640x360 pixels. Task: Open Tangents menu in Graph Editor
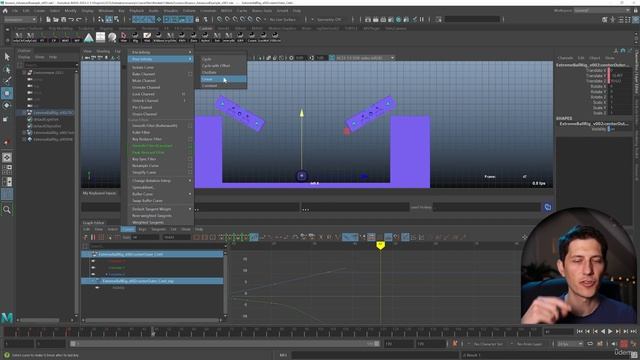(158, 229)
